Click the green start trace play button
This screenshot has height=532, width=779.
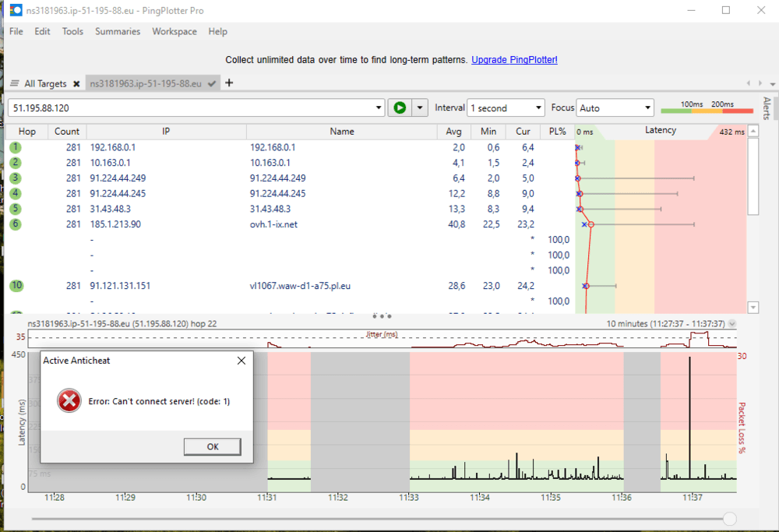[400, 108]
